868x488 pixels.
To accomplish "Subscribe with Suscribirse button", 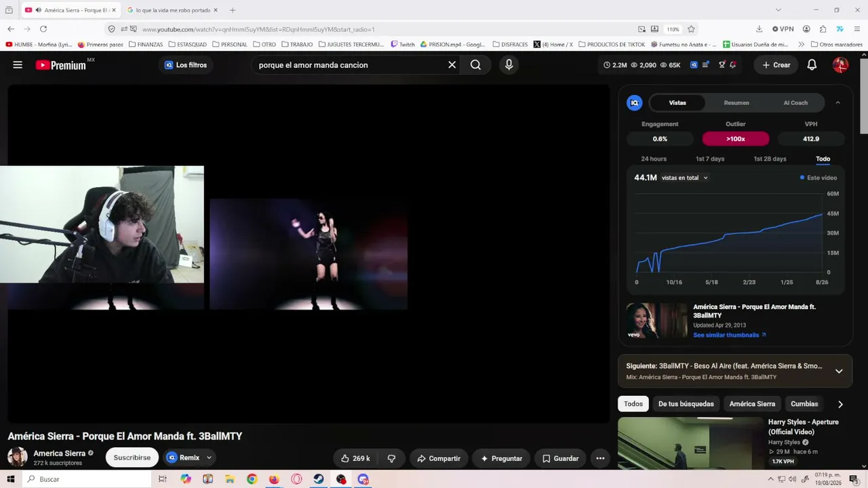I will (132, 457).
